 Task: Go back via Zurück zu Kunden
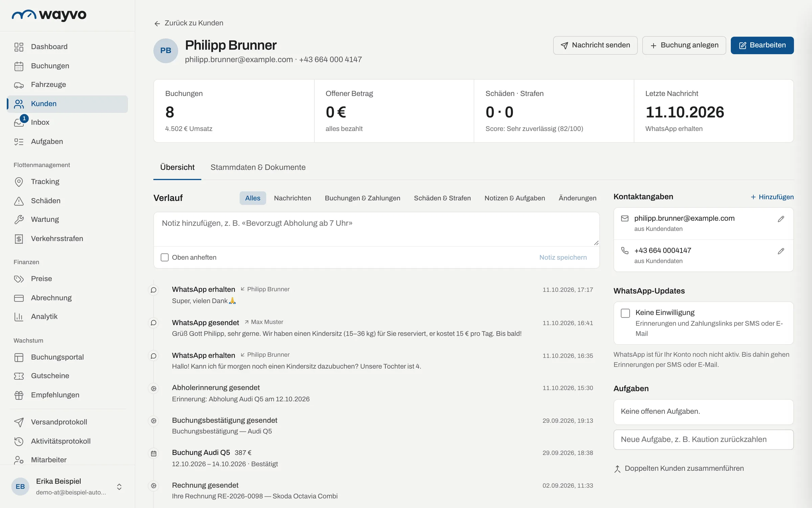point(188,23)
